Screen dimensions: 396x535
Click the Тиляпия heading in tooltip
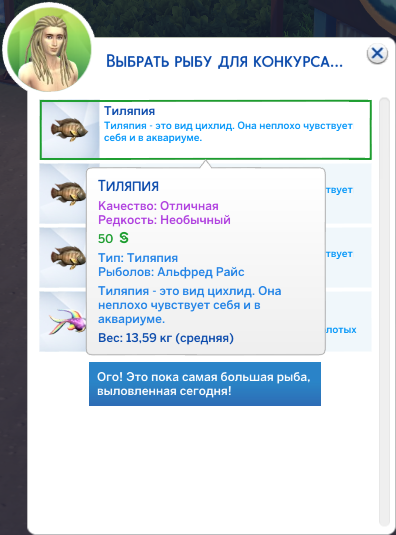click(129, 186)
